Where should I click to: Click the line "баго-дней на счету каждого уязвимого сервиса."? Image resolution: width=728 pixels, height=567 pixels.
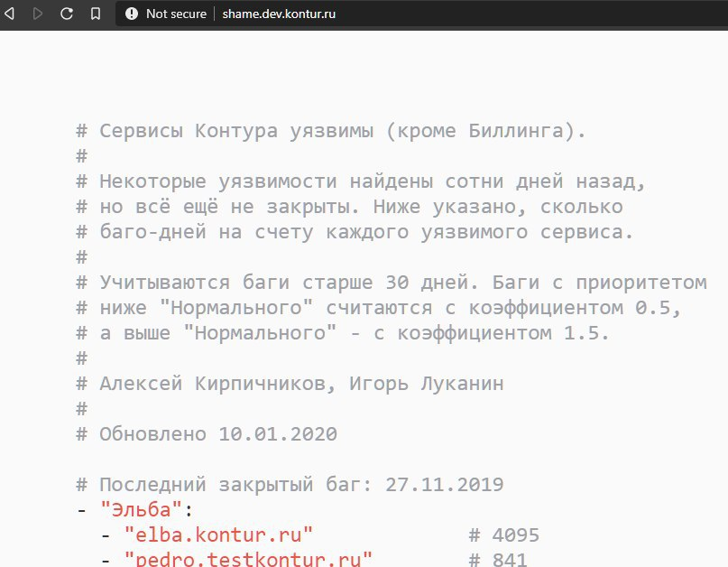355,232
